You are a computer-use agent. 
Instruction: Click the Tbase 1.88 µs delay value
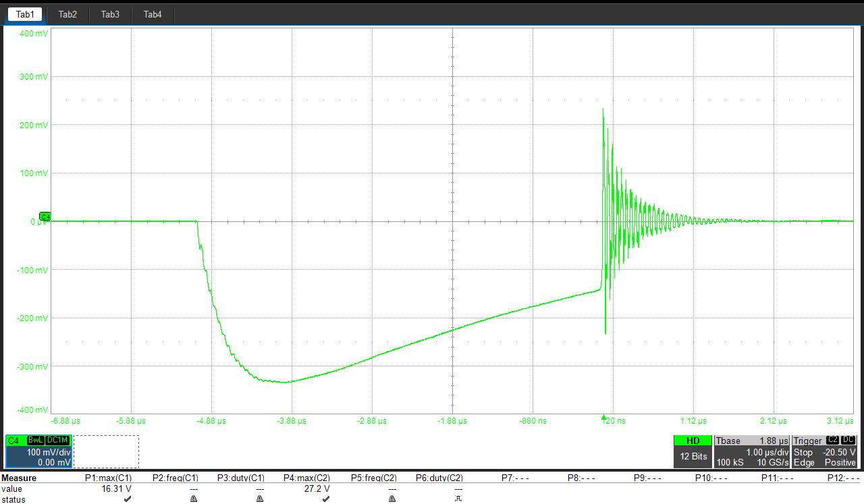tap(774, 441)
